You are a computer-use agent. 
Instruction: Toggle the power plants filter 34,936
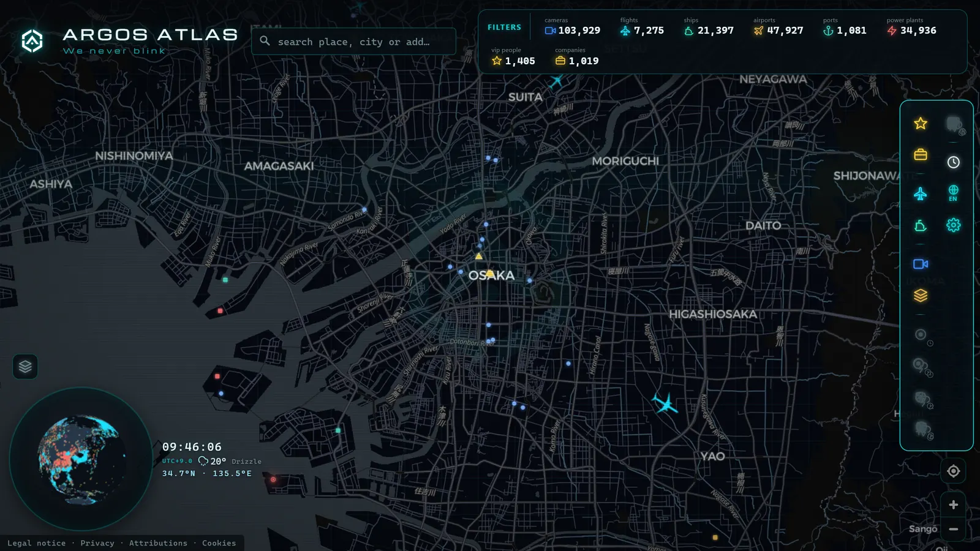tap(911, 26)
